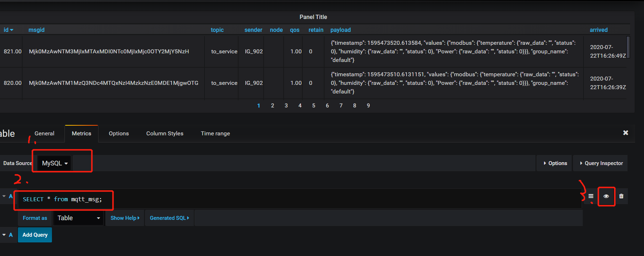Image resolution: width=644 pixels, height=256 pixels.
Task: Click the Add Query button
Action: coord(35,235)
